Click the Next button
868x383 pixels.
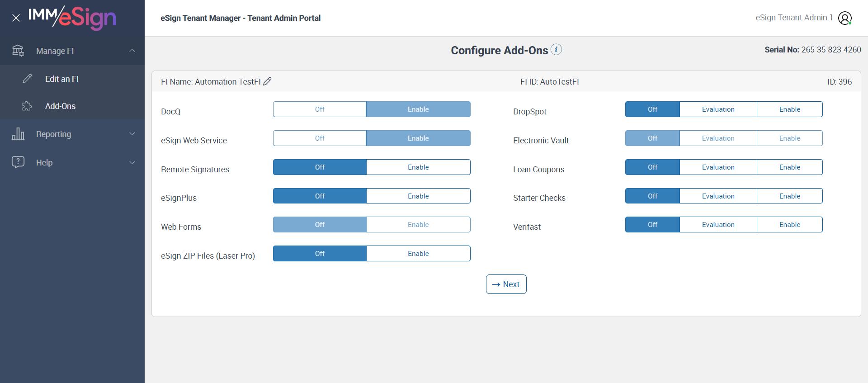(x=506, y=284)
